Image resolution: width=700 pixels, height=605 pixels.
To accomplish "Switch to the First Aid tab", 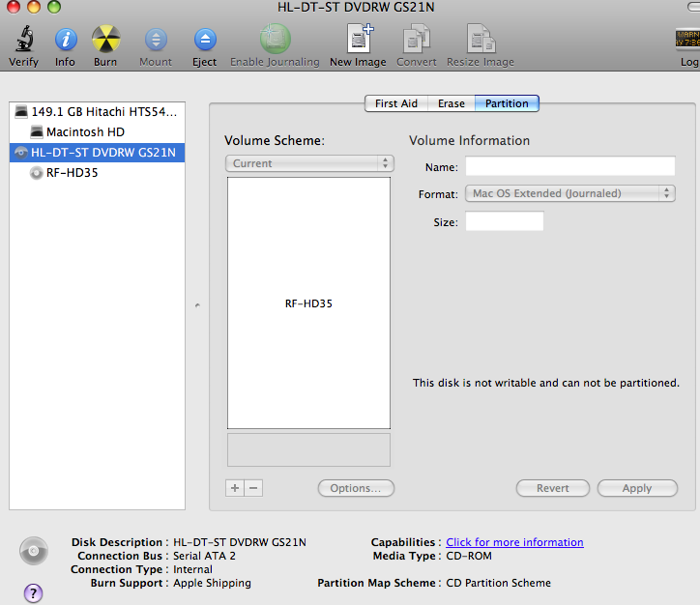I will click(396, 103).
